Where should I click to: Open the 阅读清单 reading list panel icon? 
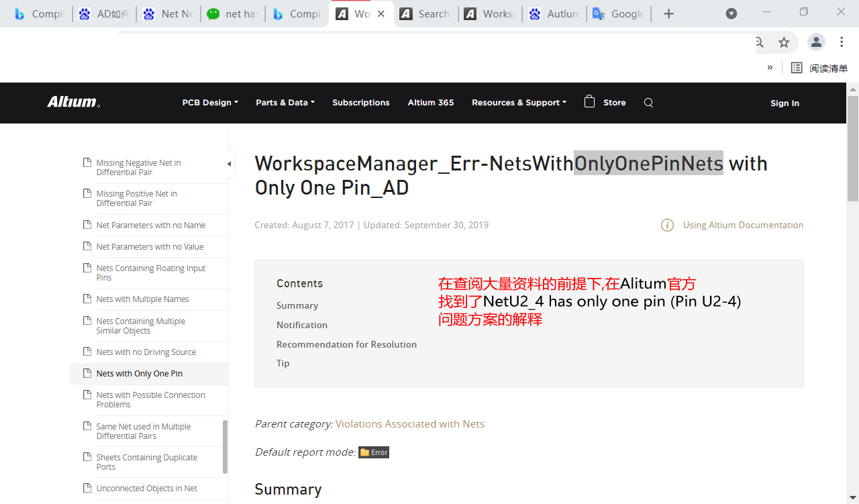point(797,67)
